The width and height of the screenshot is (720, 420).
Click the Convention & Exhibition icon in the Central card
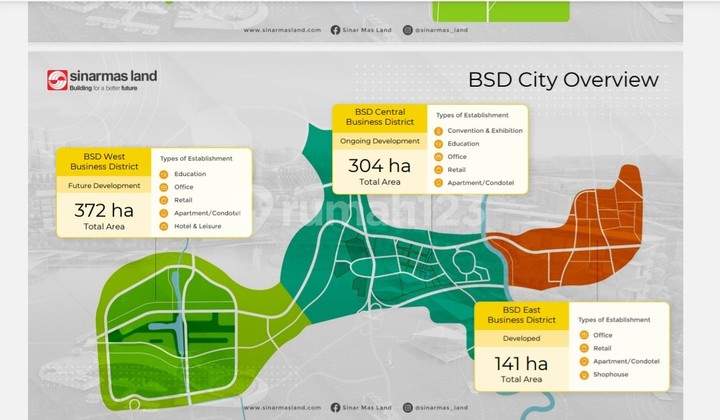(x=438, y=131)
